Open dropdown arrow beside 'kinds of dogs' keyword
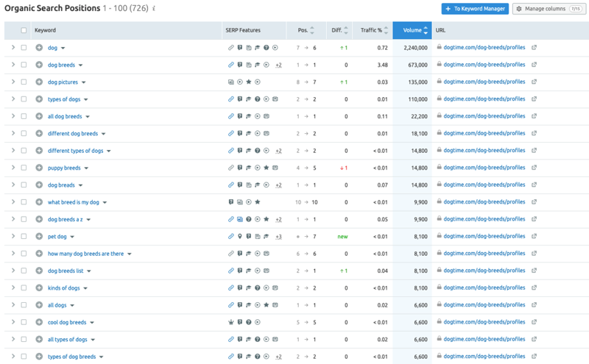Viewport: 589px width, 364px height. [x=85, y=288]
